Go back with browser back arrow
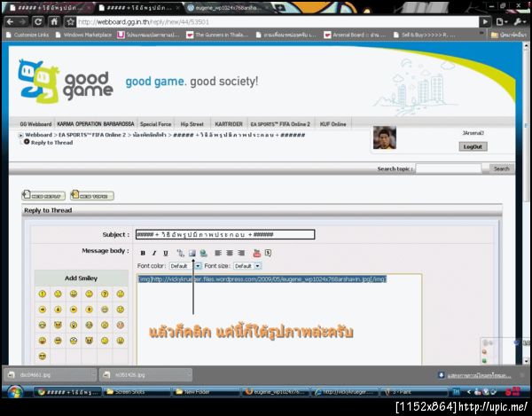Image resolution: width=532 pixels, height=416 pixels. coord(10,22)
